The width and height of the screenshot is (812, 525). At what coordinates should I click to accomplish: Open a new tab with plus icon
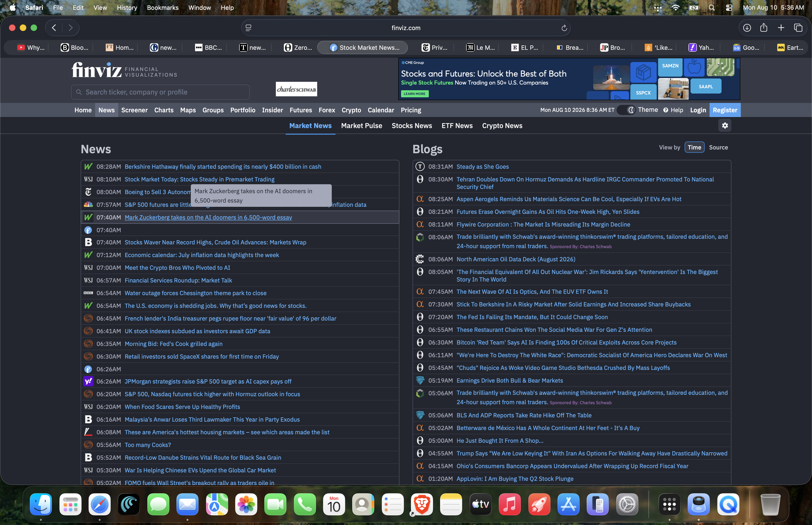[780, 28]
